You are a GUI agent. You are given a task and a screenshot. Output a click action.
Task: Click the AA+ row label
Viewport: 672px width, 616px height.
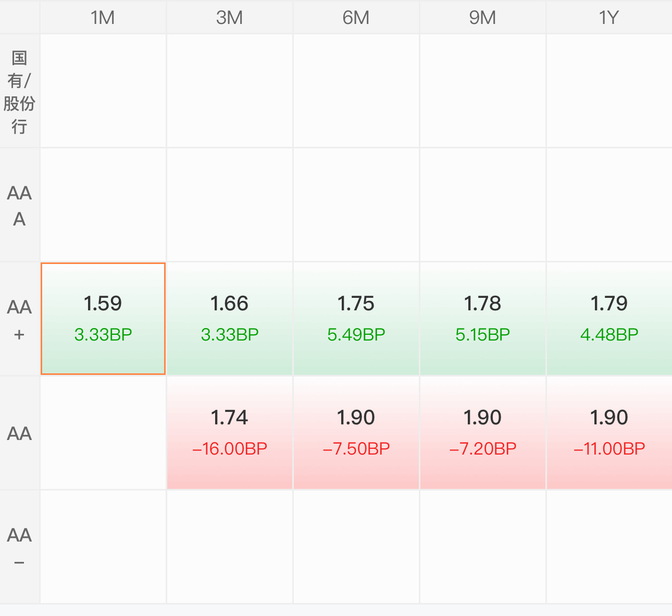pyautogui.click(x=19, y=319)
